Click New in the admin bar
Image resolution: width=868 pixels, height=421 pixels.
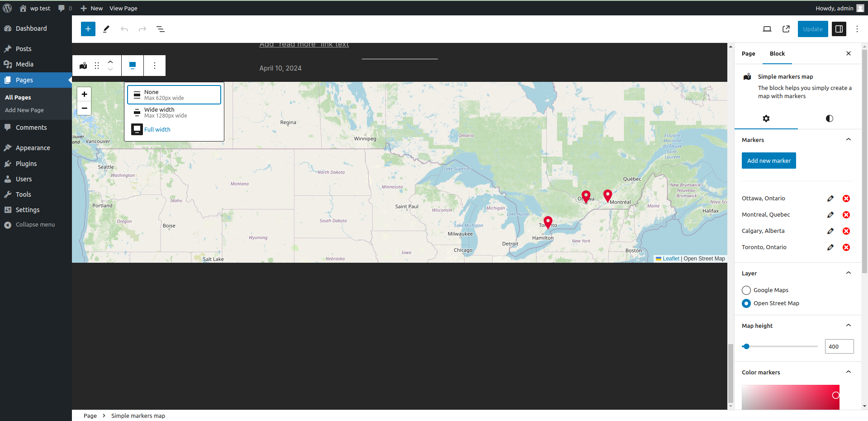92,8
